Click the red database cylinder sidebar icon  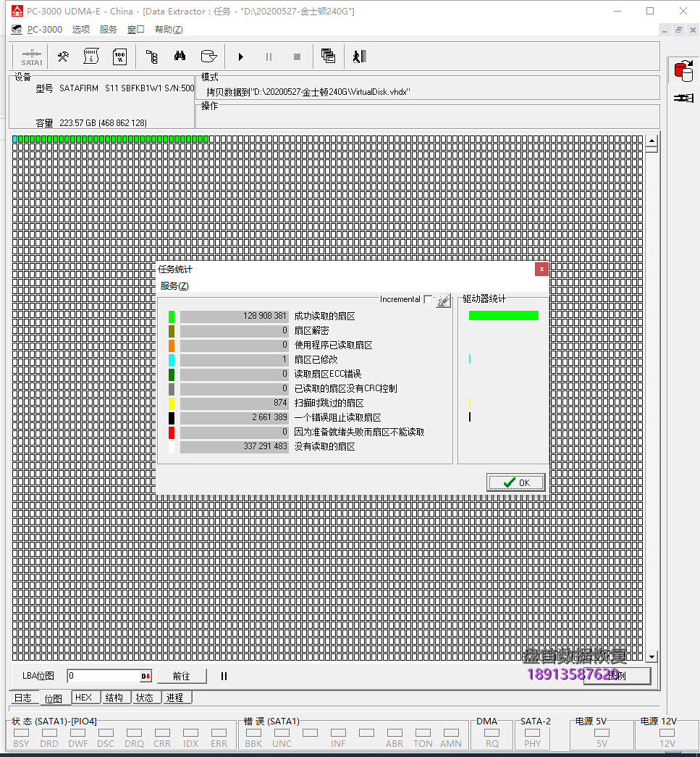682,71
